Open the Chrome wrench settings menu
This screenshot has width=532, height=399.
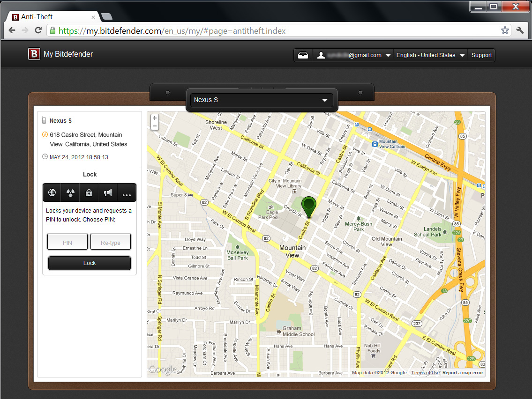(520, 30)
